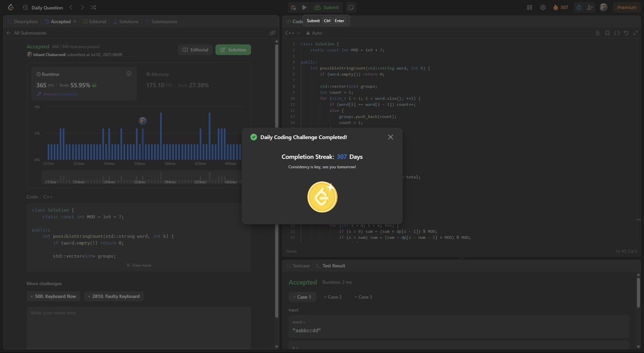Viewport: 644px width, 353px height.
Task: Click the Beats 27.38% memory text
Action: (194, 85)
